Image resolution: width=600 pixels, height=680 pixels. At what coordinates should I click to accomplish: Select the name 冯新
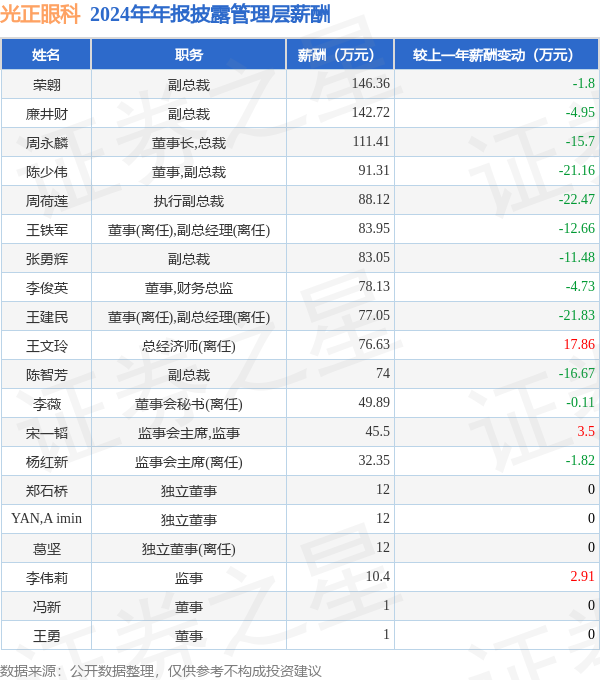[46, 608]
